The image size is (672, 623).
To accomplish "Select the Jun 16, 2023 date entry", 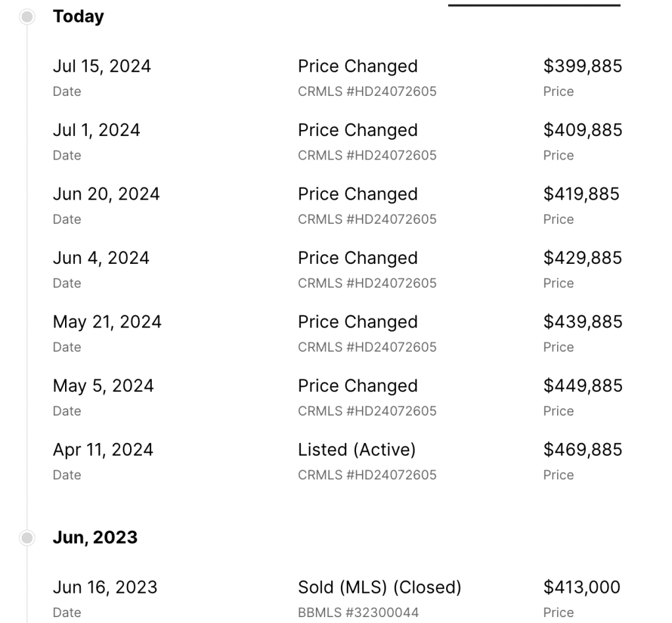I will pos(104,588).
